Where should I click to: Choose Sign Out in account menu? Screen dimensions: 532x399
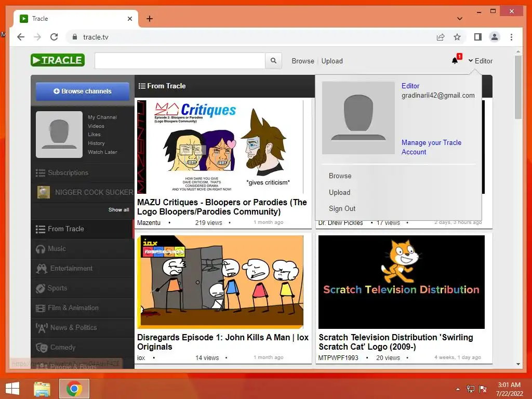(x=342, y=209)
